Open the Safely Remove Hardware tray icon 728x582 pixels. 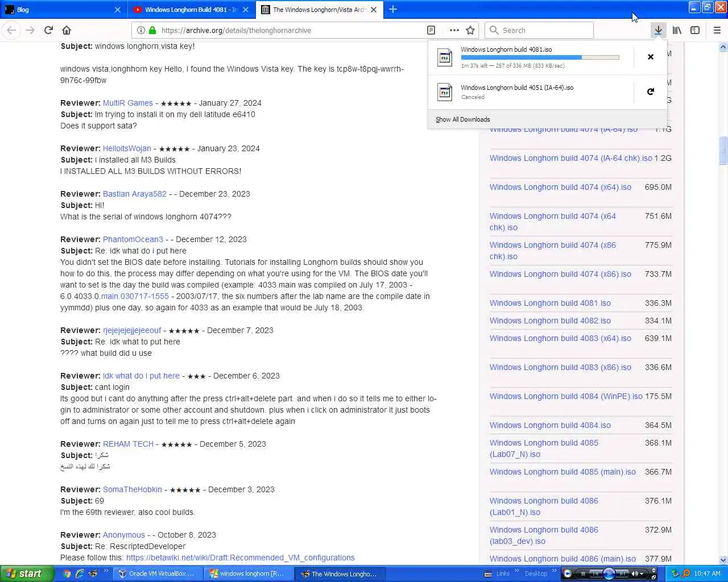pos(675,573)
